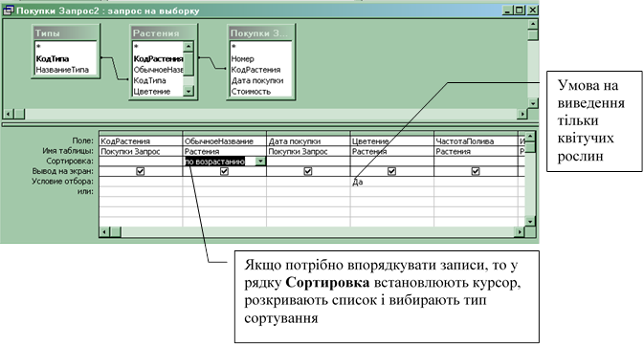The height and width of the screenshot is (345, 644).
Task: Click the query window system icon in title bar
Action: (x=9, y=11)
